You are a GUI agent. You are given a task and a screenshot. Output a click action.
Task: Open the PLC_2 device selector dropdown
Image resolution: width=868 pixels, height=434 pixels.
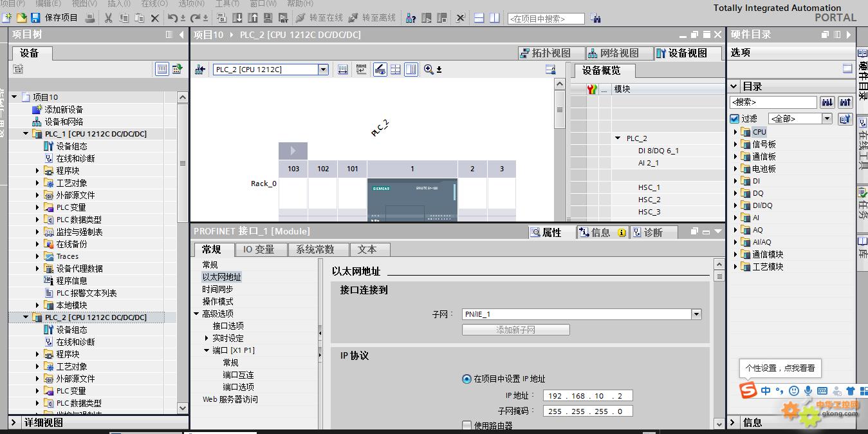click(323, 70)
